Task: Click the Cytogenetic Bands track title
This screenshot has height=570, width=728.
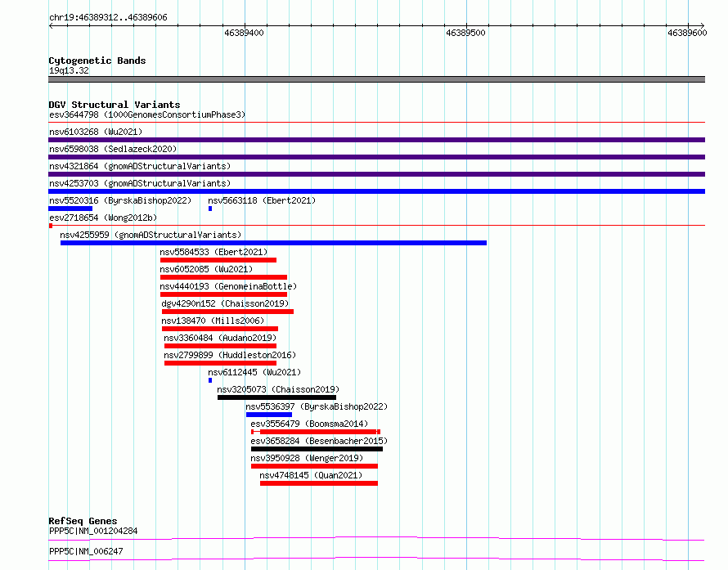Action: click(97, 61)
